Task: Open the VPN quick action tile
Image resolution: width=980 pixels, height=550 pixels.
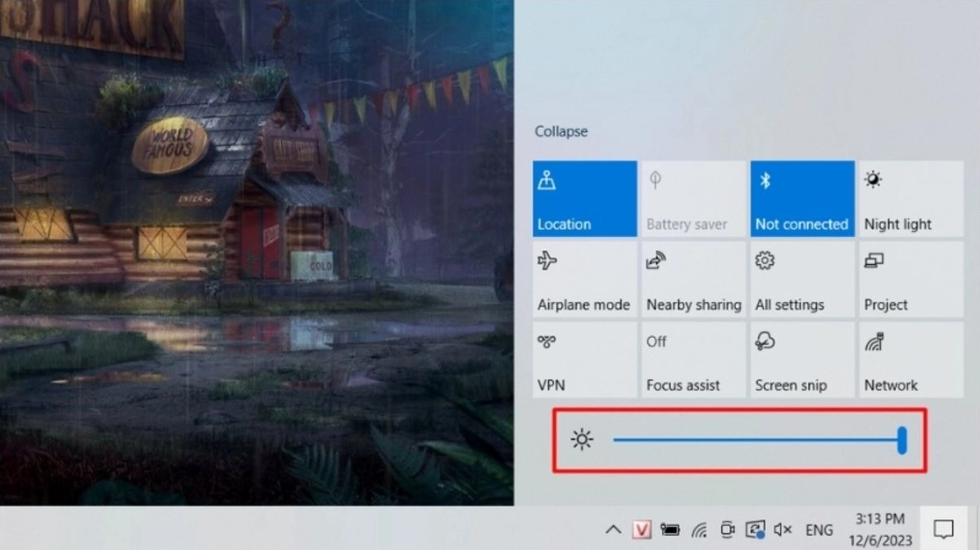Action: tap(584, 360)
